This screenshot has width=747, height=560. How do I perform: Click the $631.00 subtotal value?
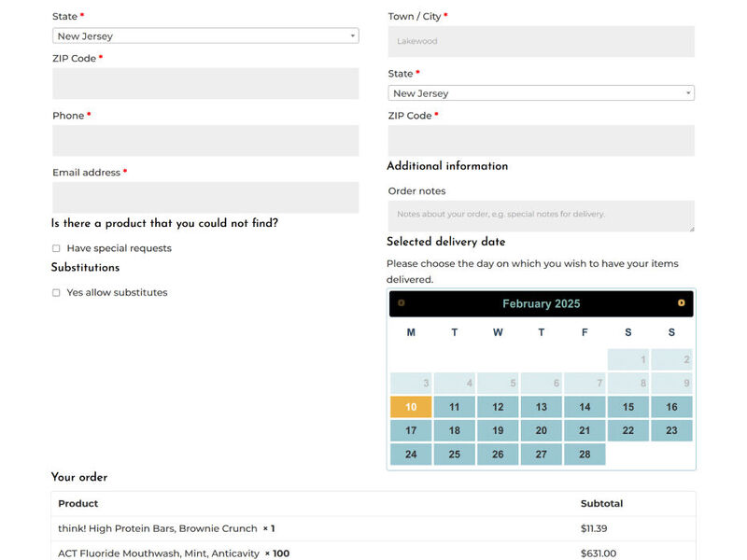[x=599, y=553]
